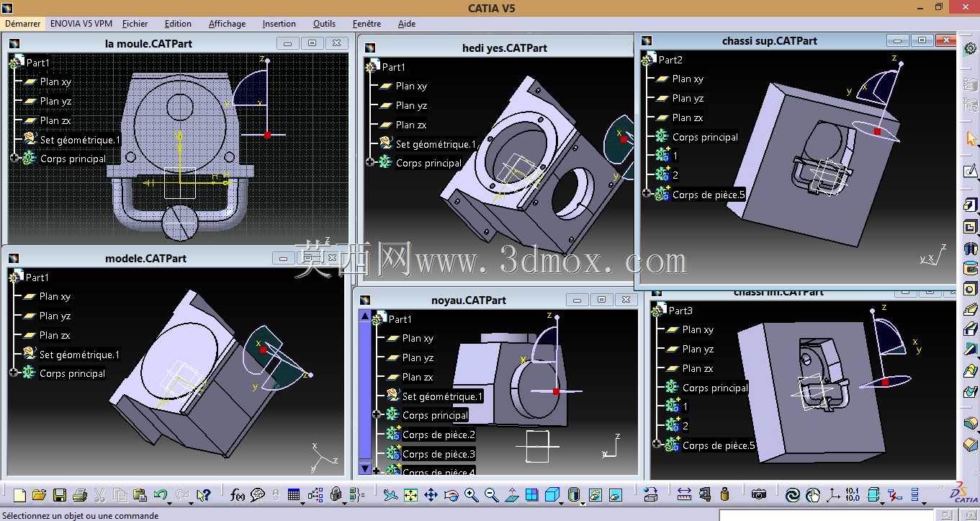Viewport: 980px width, 521px height.
Task: Select Corps de pièce.2 in noyau.CATPart
Action: (439, 435)
